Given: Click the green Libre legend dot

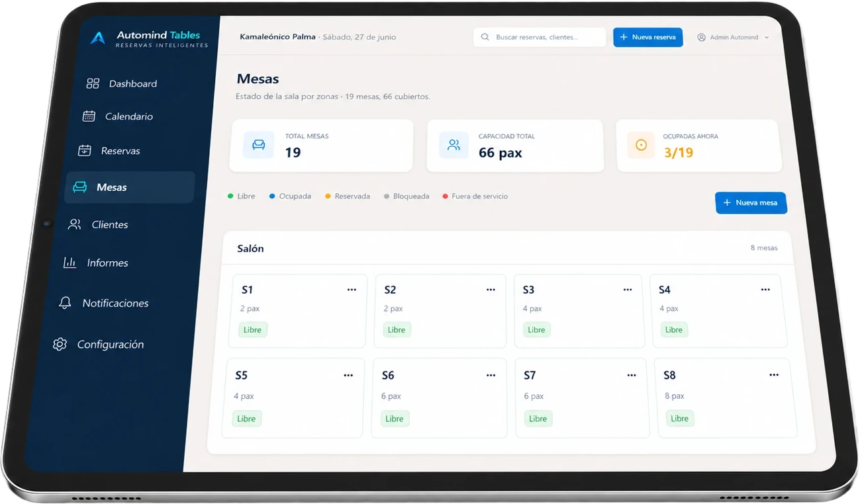Looking at the screenshot, I should [x=230, y=196].
